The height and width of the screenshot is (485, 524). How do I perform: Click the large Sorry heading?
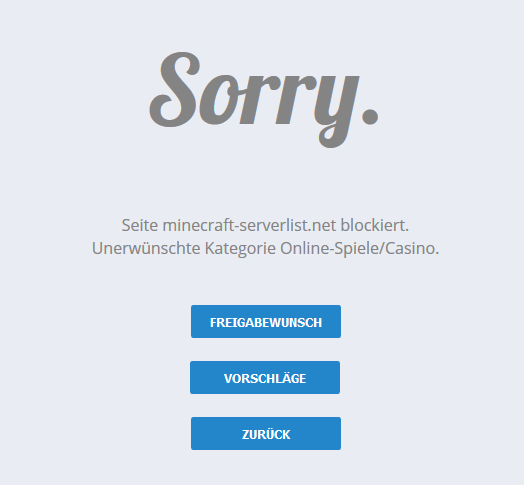tap(264, 99)
